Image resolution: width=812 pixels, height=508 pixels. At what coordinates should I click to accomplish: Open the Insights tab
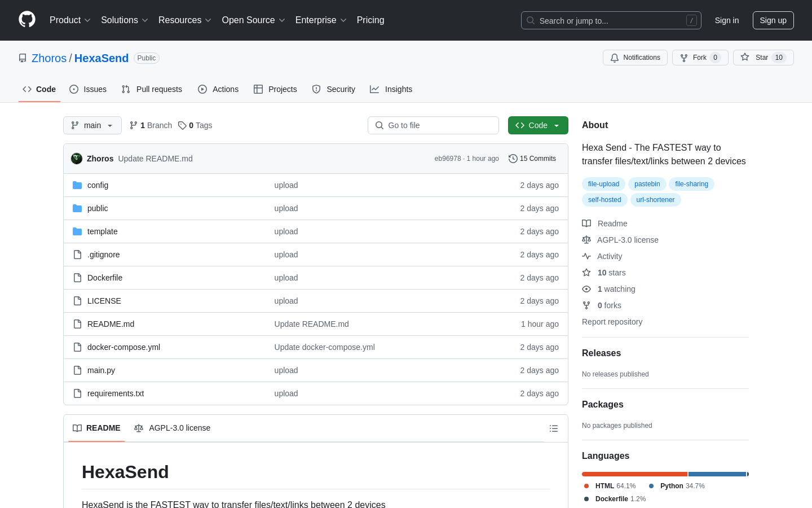tap(391, 89)
